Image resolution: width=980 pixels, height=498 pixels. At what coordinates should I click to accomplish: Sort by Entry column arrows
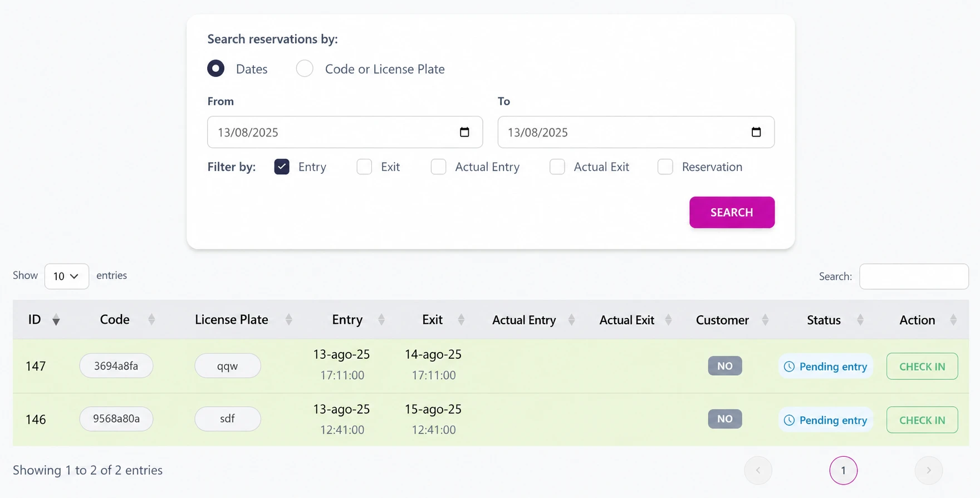tap(381, 320)
